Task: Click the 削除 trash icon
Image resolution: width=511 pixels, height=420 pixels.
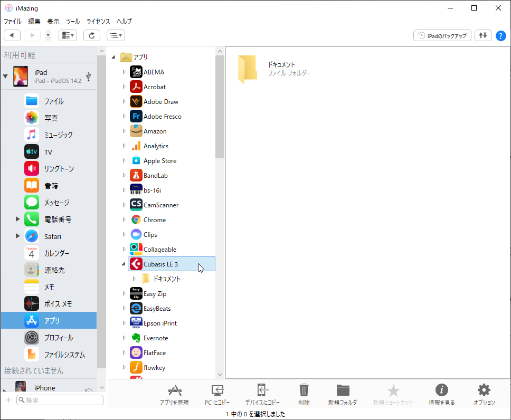Action: 304,390
